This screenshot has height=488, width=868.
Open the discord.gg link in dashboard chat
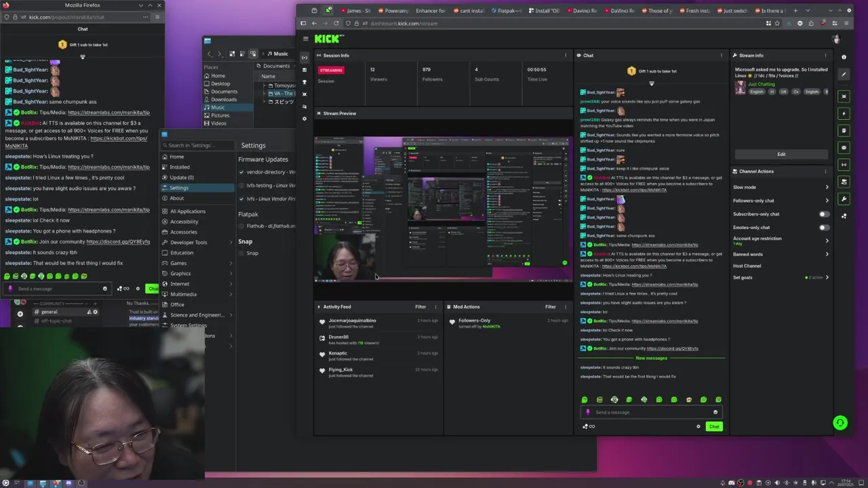pos(672,348)
